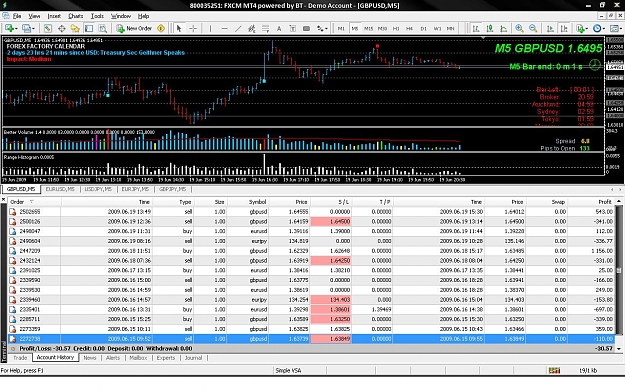Open the Templates toolbar icon
This screenshot has height=391, width=625.
click(614, 28)
